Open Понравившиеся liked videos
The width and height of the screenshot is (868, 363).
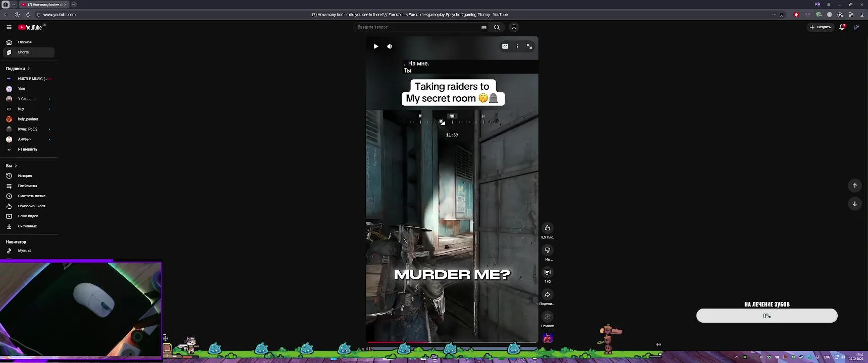click(x=29, y=206)
